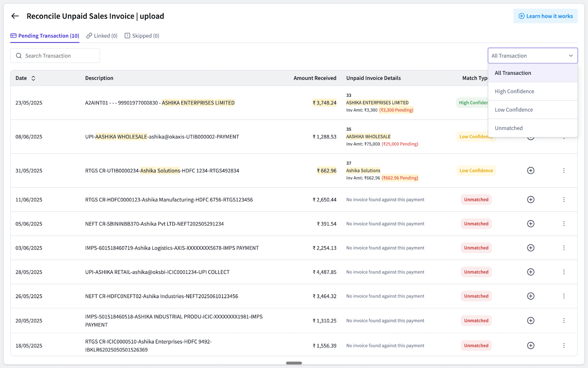Open three-dot menu for ASHIKA RETAIL row
588x368 pixels.
pos(564,272)
